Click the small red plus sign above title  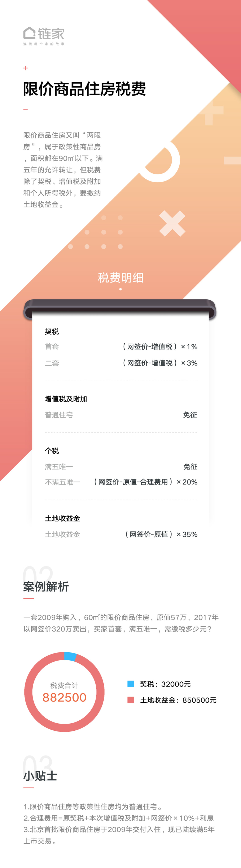coord(25,68)
